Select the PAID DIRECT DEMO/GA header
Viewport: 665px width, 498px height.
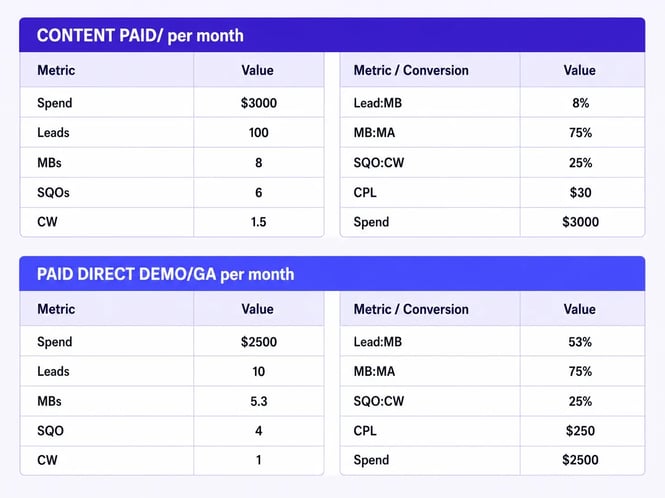(165, 274)
